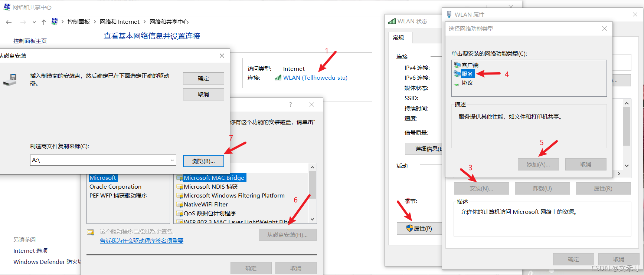Open 控制面板 breadcrumb in address bar
This screenshot has width=644, height=275.
pyautogui.click(x=79, y=22)
